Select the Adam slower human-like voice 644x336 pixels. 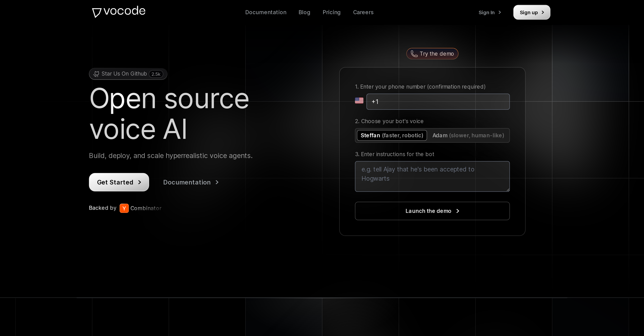[x=468, y=135]
